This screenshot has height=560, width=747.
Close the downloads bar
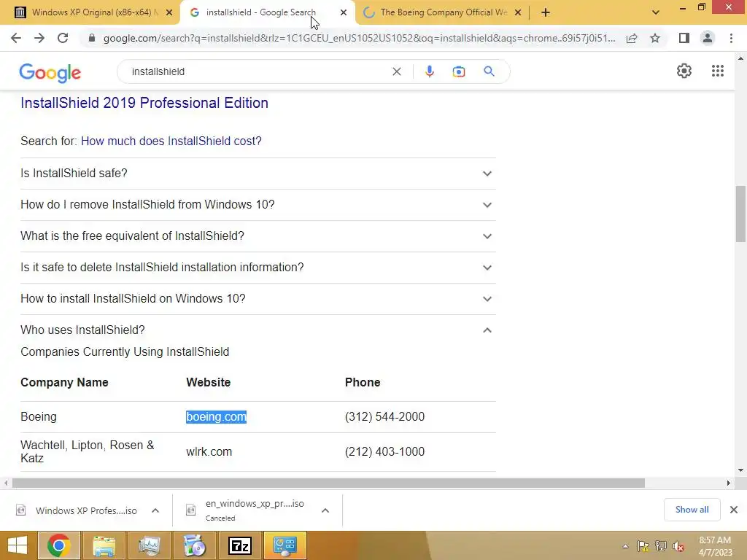click(x=734, y=510)
